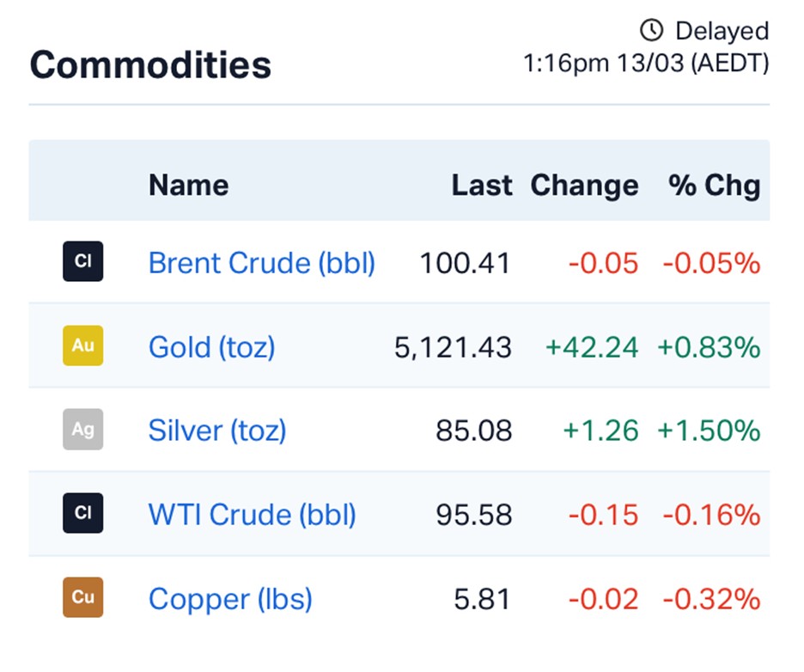Open the Brent Crude (bbl) link

pyautogui.click(x=262, y=263)
